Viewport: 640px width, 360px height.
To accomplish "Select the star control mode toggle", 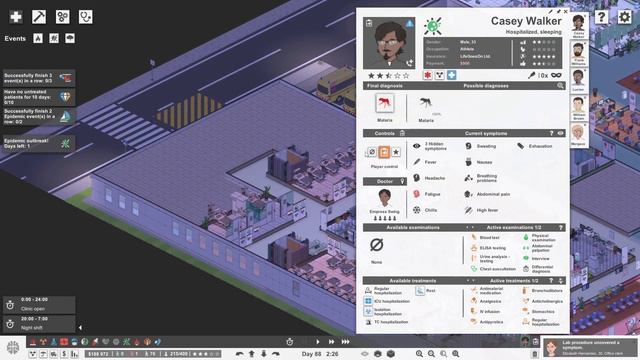I will (396, 152).
